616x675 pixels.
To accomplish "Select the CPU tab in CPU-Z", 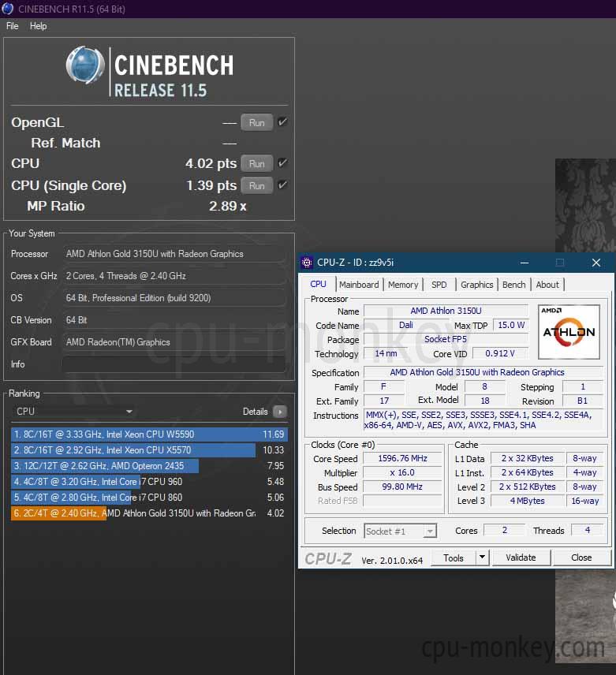I will pos(318,284).
